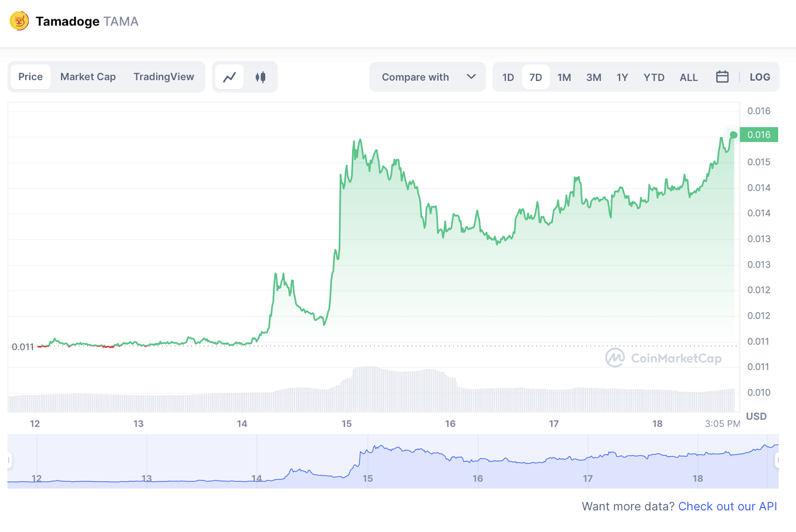This screenshot has width=796, height=532.
Task: Expand the Compare with dropdown
Action: tap(428, 77)
